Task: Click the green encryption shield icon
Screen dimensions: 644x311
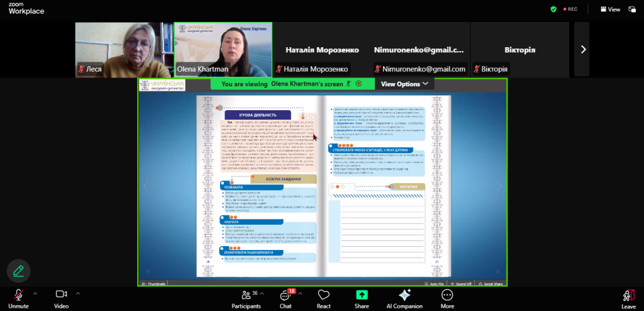Action: [x=553, y=9]
